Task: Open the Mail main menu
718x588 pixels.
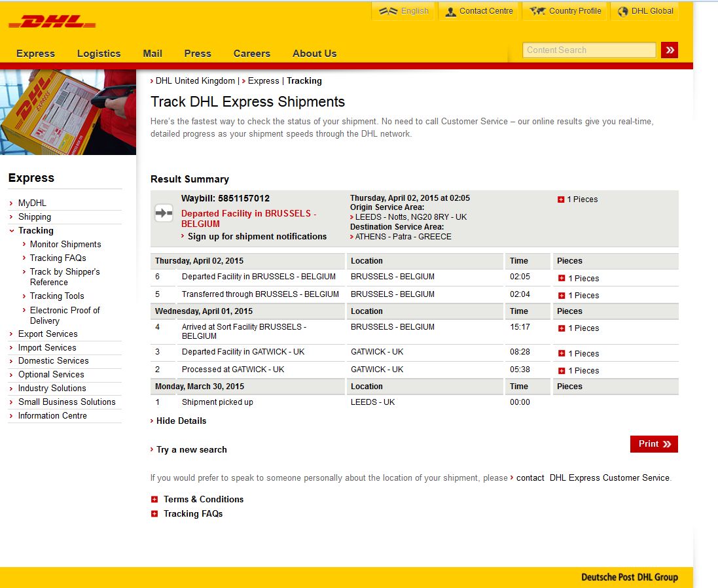Action: point(153,54)
